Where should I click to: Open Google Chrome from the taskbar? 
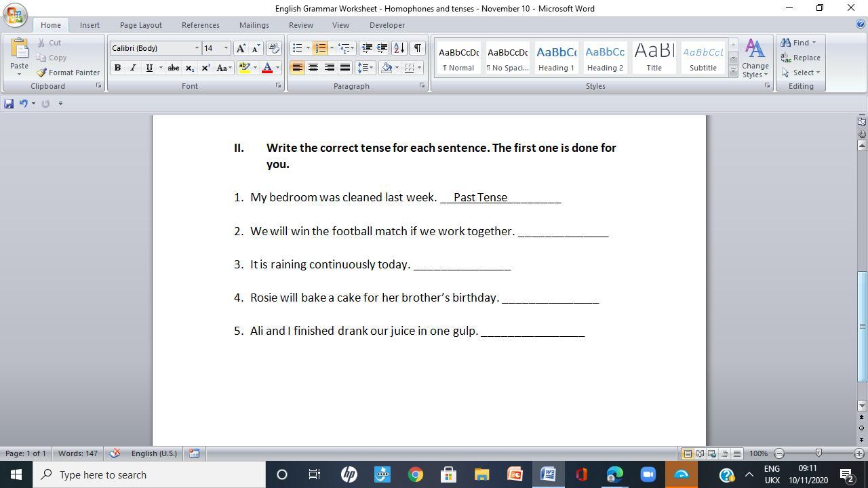pos(416,474)
